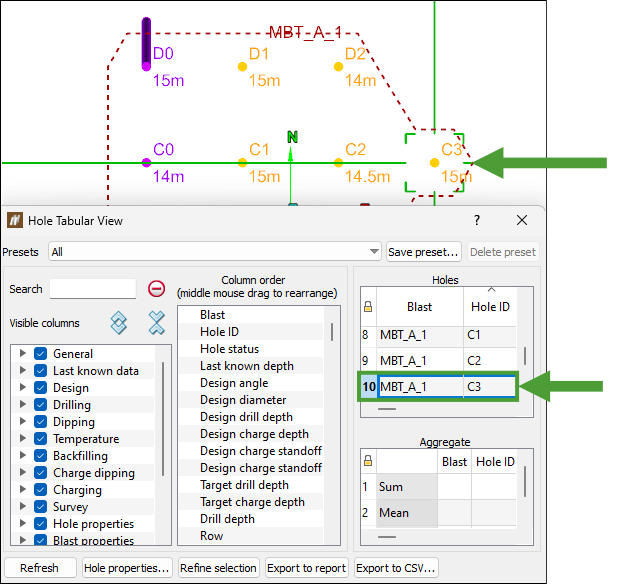Click the Save preset button
Screen dimensions: 632x584
pos(423,252)
